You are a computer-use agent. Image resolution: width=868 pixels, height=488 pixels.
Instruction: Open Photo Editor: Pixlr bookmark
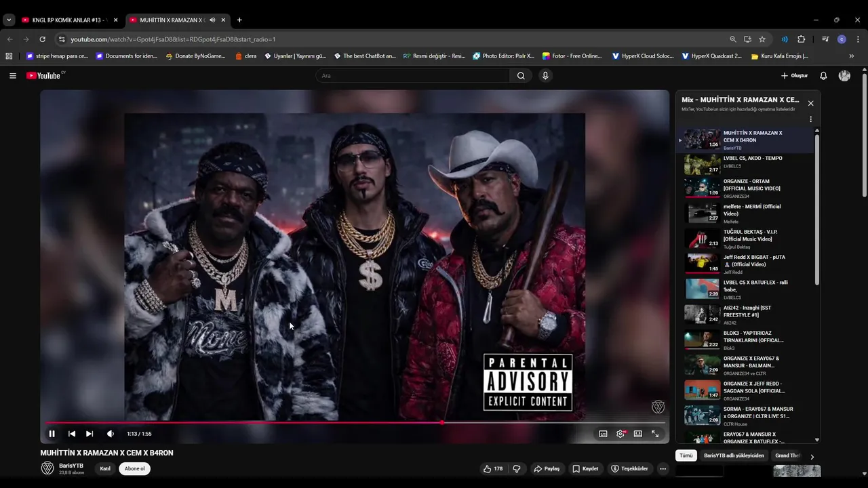pyautogui.click(x=503, y=56)
